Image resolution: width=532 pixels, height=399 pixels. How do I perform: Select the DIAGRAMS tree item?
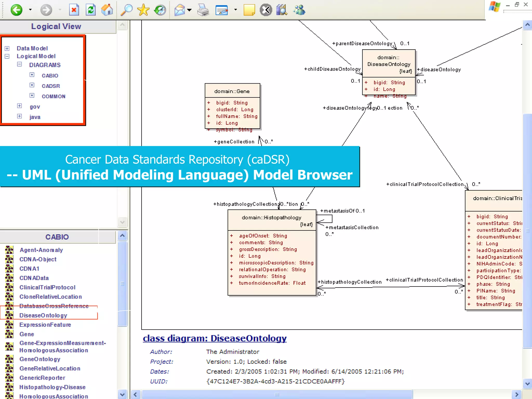45,65
